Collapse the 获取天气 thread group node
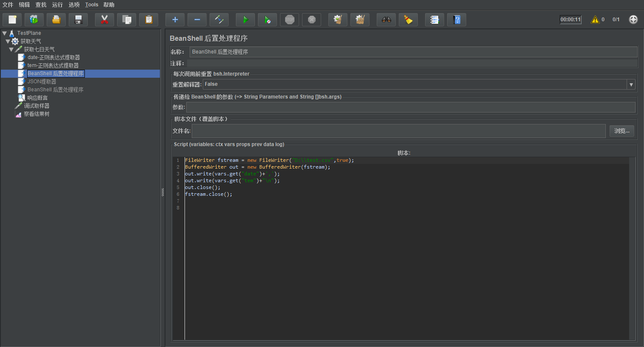Image resolution: width=644 pixels, height=347 pixels. click(x=8, y=42)
